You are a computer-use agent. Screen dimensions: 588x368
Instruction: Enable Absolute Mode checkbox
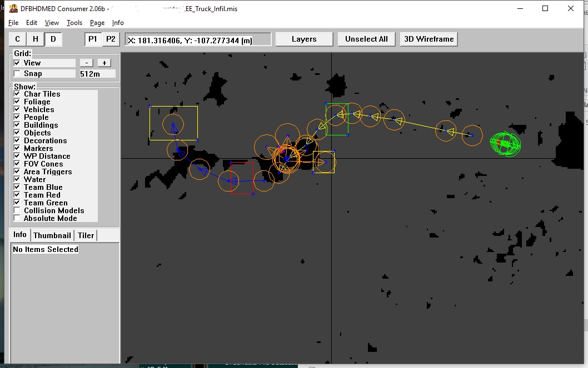pos(17,218)
